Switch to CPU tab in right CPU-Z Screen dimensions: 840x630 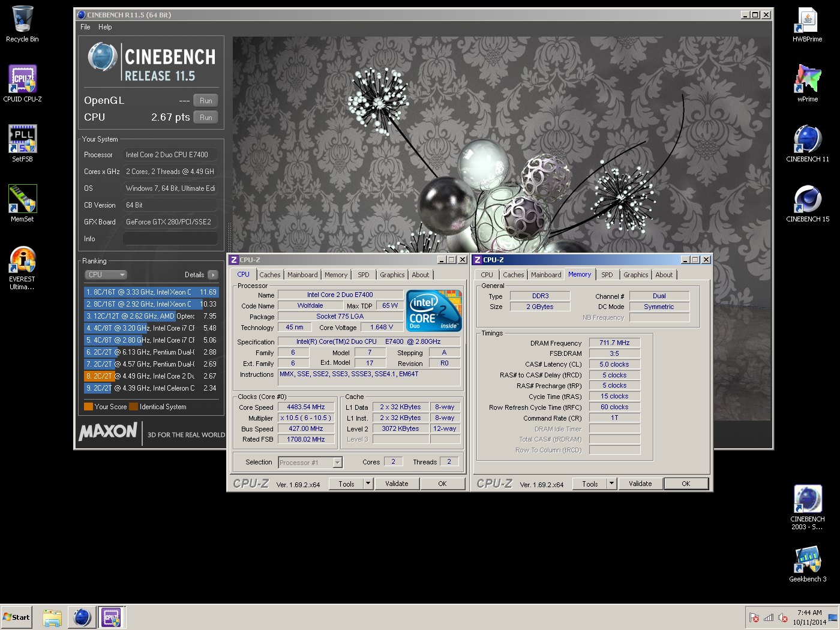(x=487, y=275)
